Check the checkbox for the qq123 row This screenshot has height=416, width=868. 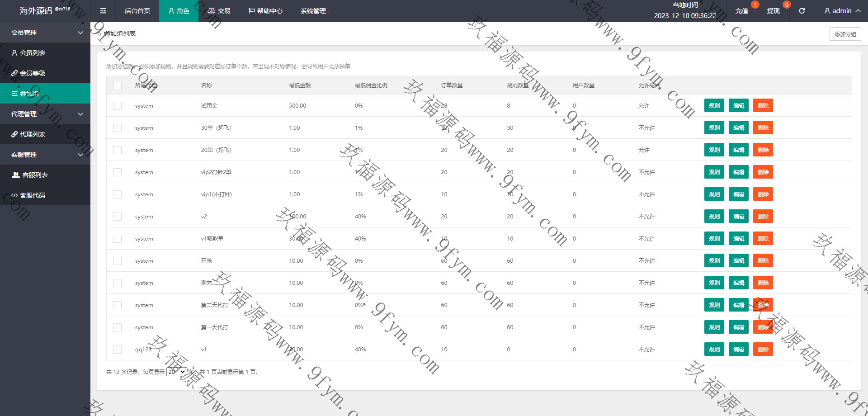pyautogui.click(x=118, y=350)
